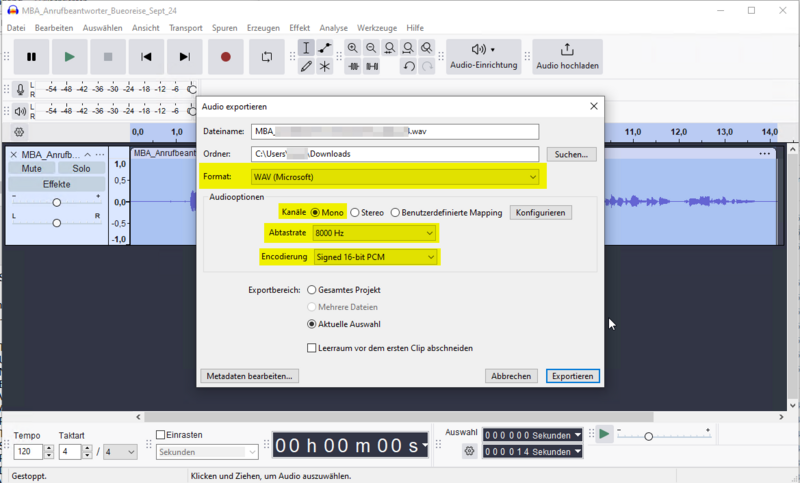Select the Draw pencil tool
The image size is (800, 483).
tap(306, 66)
